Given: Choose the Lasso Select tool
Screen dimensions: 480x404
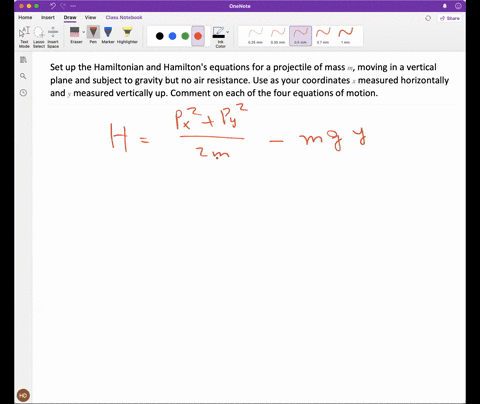Looking at the screenshot, I should click(39, 37).
